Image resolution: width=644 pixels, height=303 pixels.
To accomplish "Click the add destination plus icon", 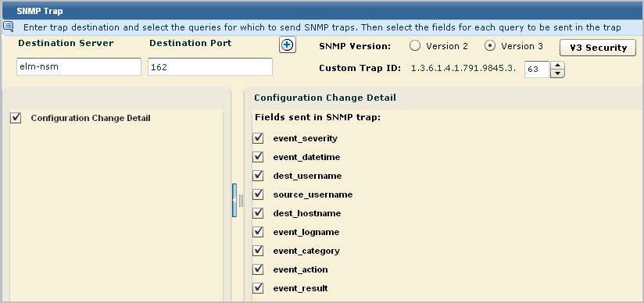I will pos(288,45).
